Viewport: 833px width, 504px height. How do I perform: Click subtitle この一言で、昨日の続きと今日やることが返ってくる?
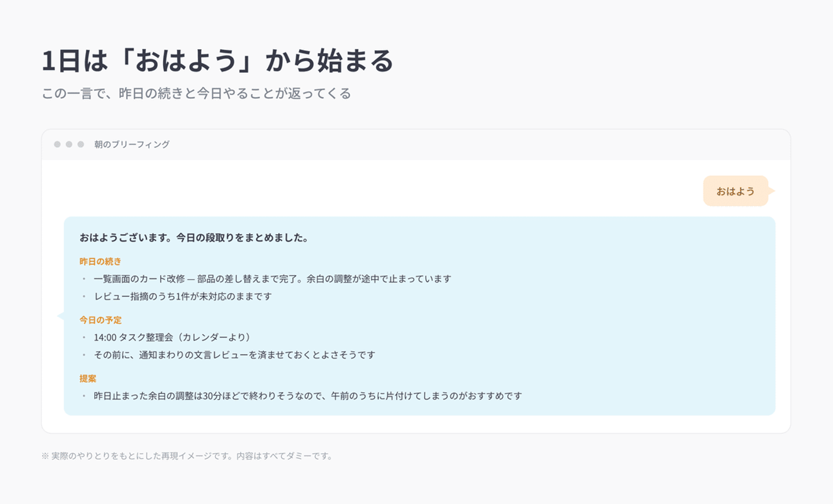click(196, 94)
